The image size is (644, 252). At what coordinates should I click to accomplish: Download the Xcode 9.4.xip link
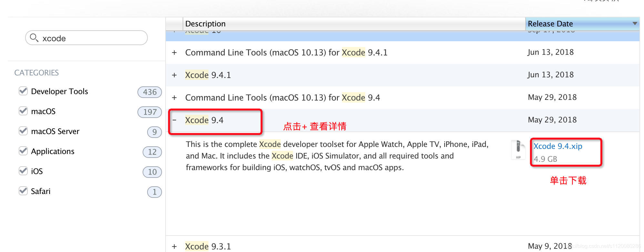coord(558,146)
